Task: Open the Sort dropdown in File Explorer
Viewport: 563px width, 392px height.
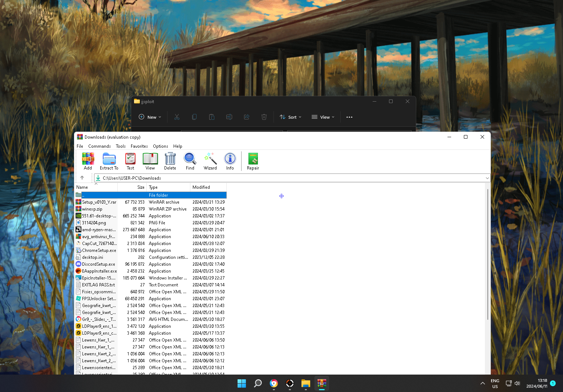Action: (x=291, y=117)
